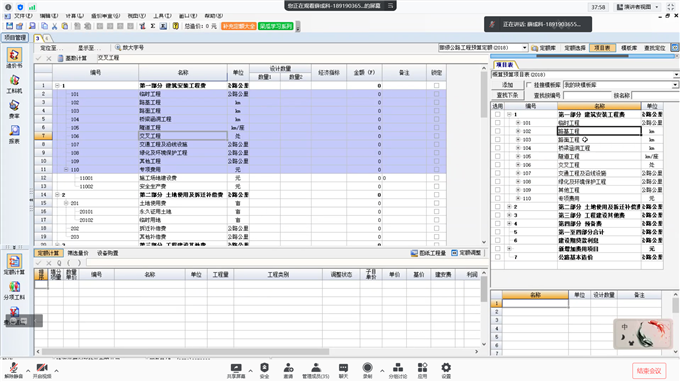Open the 聊天 chat icon

tap(343, 370)
